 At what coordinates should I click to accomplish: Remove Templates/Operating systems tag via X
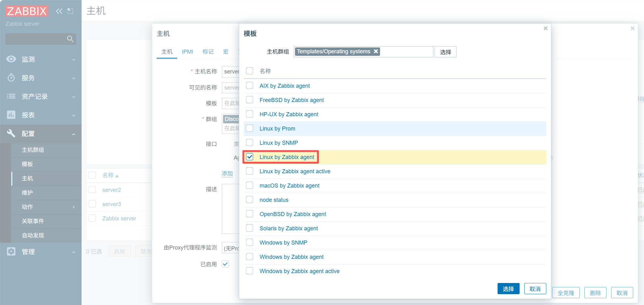pos(376,51)
